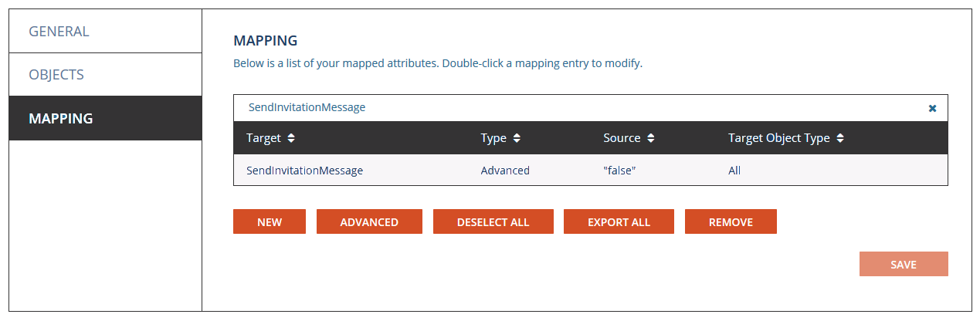Clear the SendInvitationMessage search filter
The image size is (980, 321).
(932, 109)
